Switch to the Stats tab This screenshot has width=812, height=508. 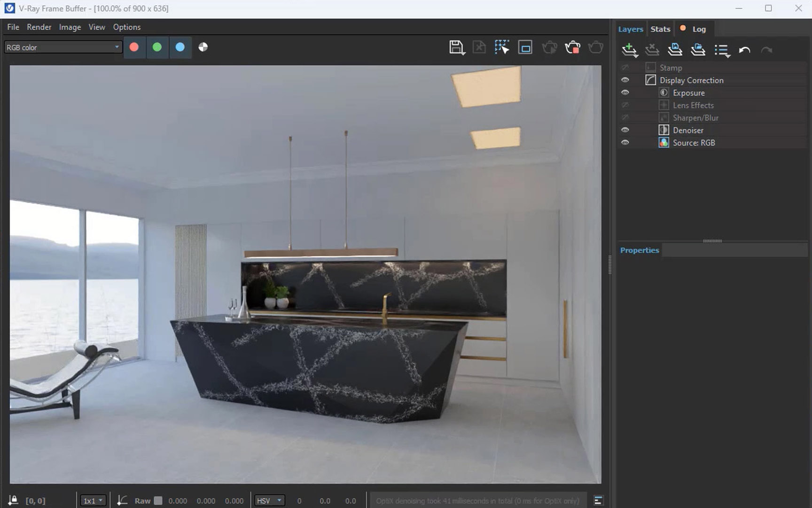pos(660,29)
